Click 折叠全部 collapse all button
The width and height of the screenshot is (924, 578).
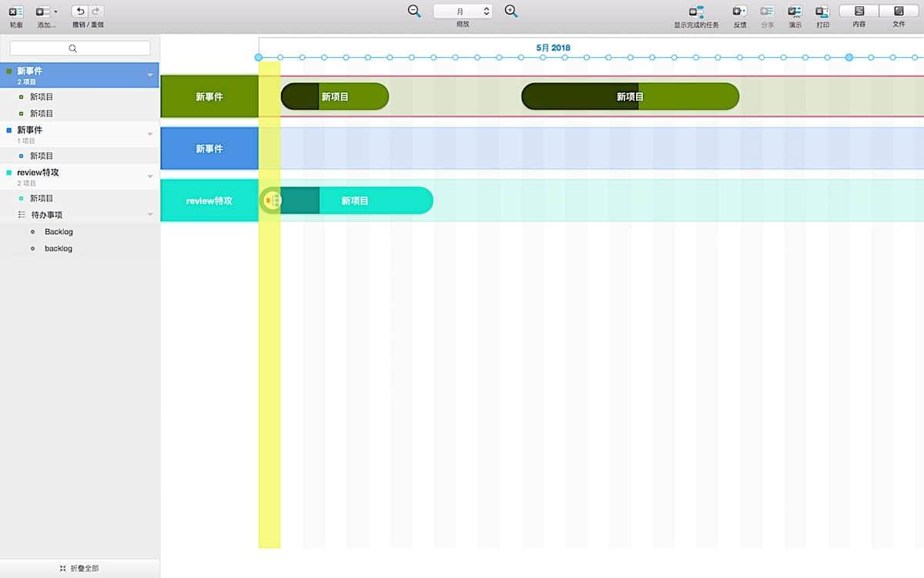(x=80, y=568)
